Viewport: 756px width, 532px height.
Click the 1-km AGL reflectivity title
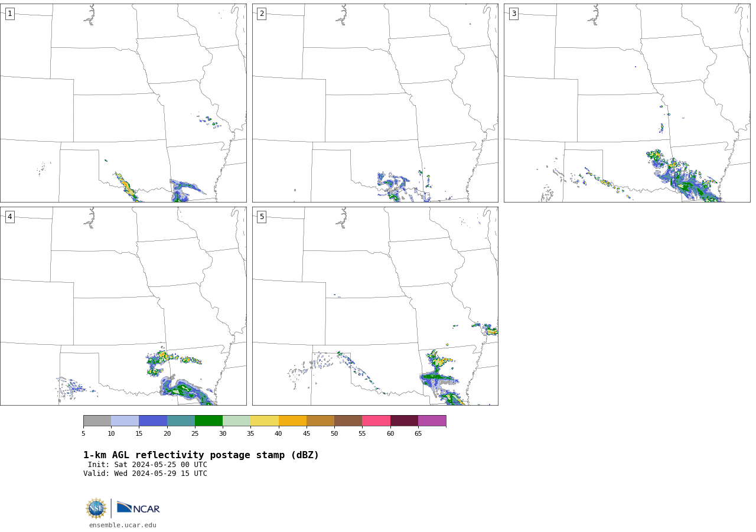click(201, 455)
